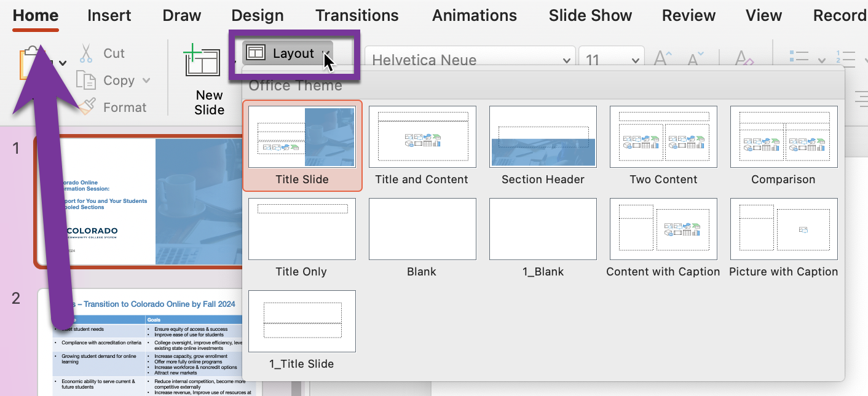Choose the Blank layout
The height and width of the screenshot is (396, 868).
[422, 229]
